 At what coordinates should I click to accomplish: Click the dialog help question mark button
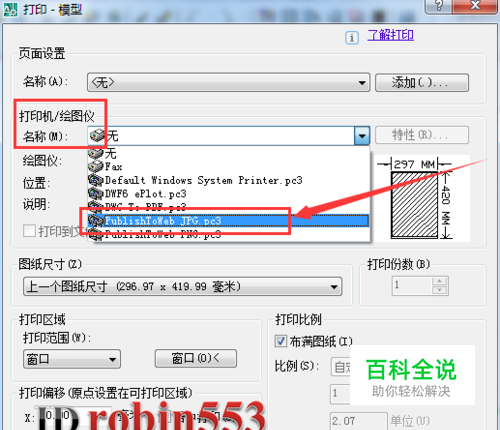(439, 5)
